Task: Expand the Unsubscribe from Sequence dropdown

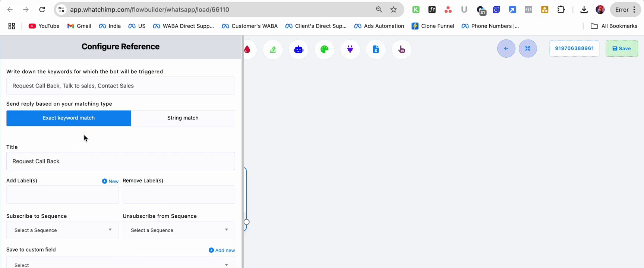Action: 179,230
